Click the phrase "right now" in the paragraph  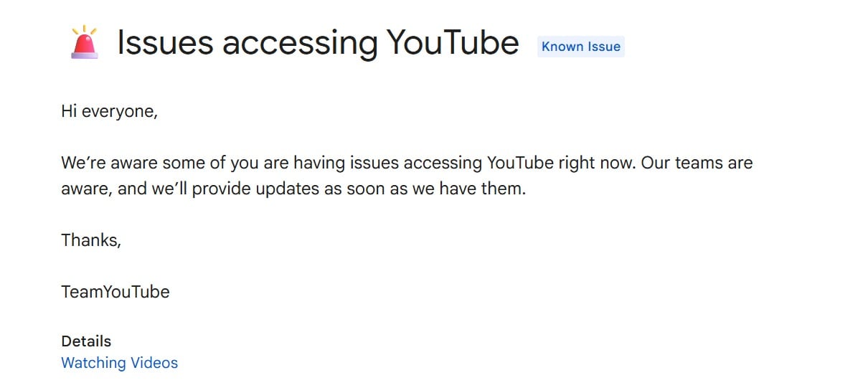pos(596,163)
